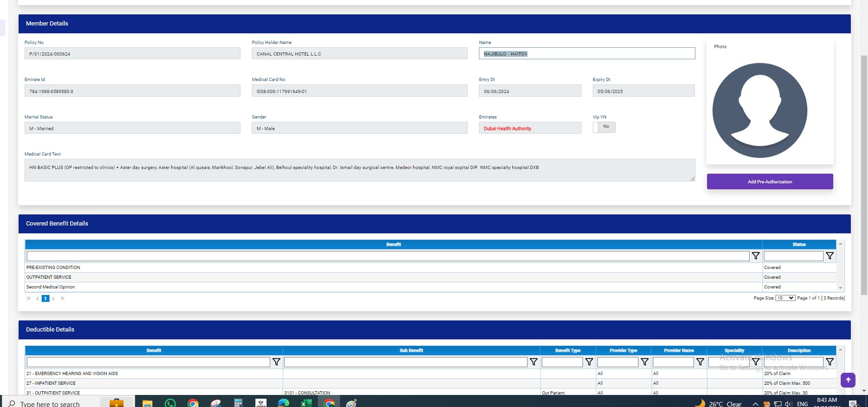Click the Benefit filter box in Covered Benefit Details
This screenshot has height=407, width=868.
click(388, 256)
